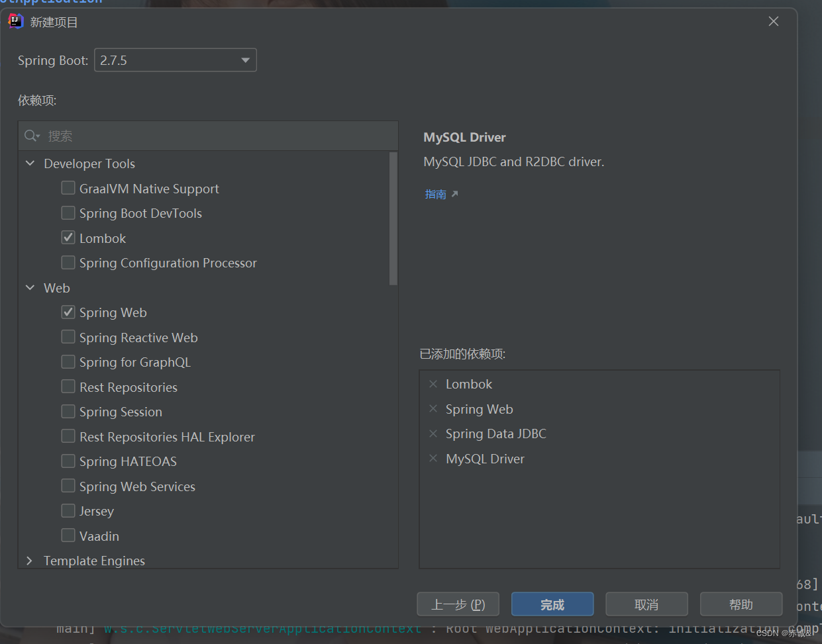Open the 指南 guide link for MySQL Driver
The height and width of the screenshot is (644, 822).
(435, 193)
